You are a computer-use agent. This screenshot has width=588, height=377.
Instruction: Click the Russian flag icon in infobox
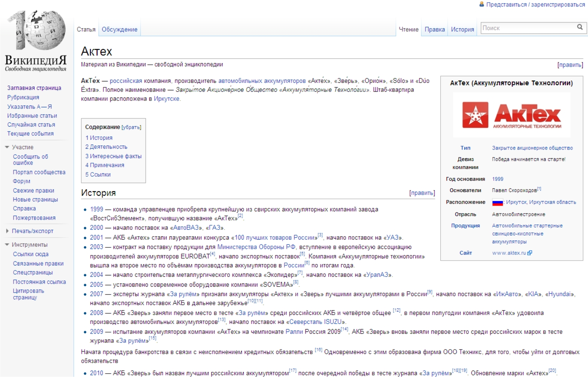[x=498, y=203]
